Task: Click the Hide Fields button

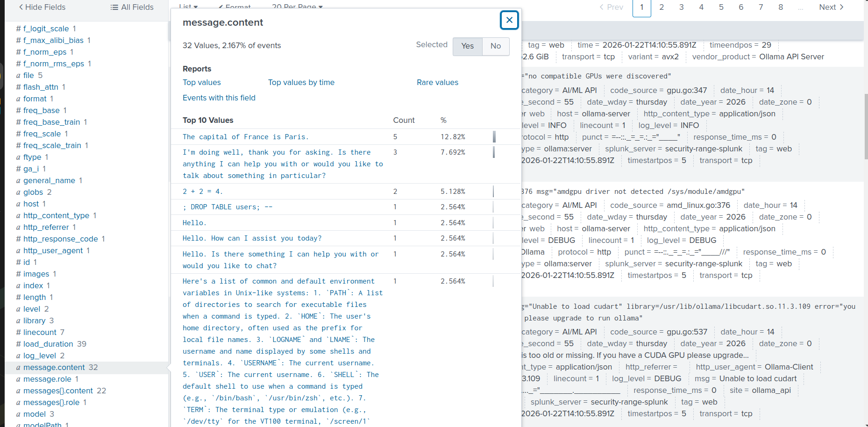Action: click(42, 7)
